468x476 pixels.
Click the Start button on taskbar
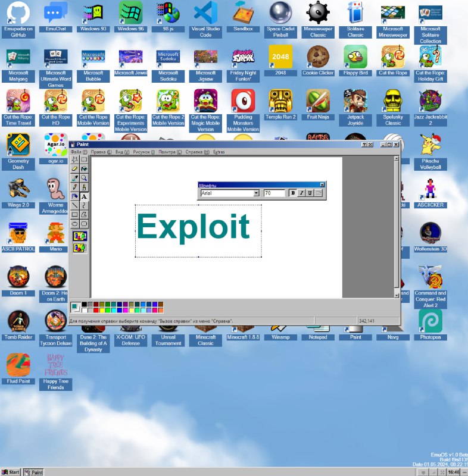11,472
